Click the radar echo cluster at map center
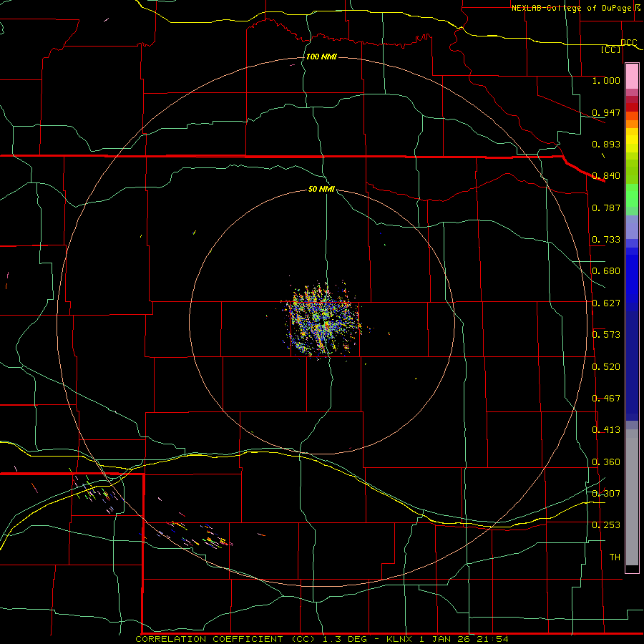644x644 pixels. 323,320
